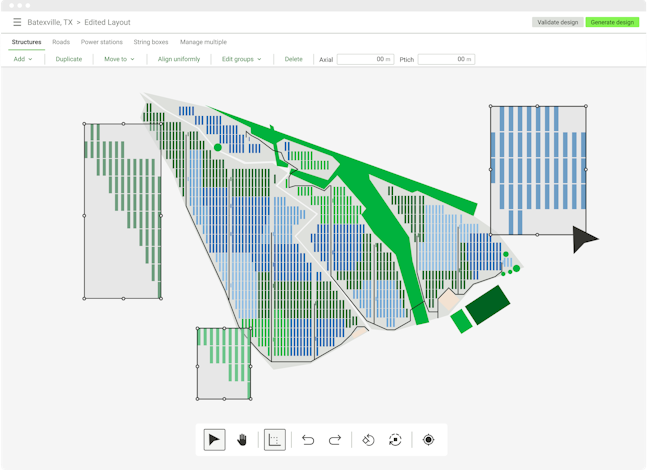Switch to the Structures tab
Viewport: 647px width, 470px height.
pyautogui.click(x=26, y=42)
